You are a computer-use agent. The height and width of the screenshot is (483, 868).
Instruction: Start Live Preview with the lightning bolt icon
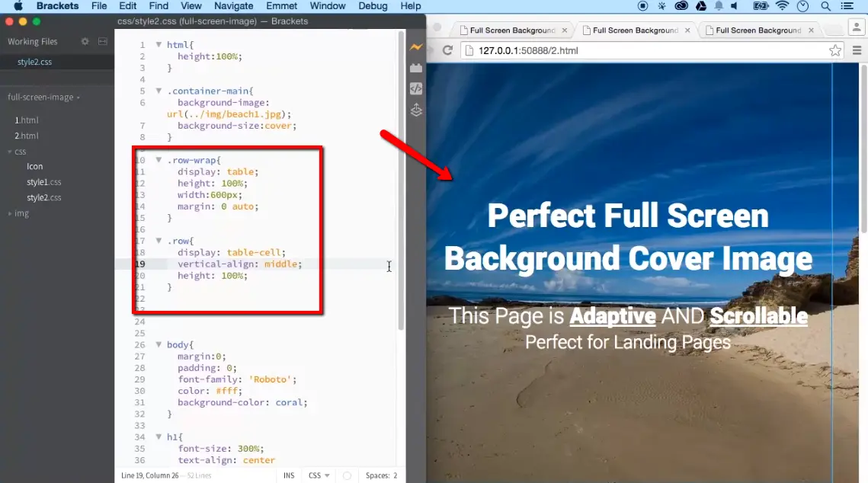coord(416,47)
